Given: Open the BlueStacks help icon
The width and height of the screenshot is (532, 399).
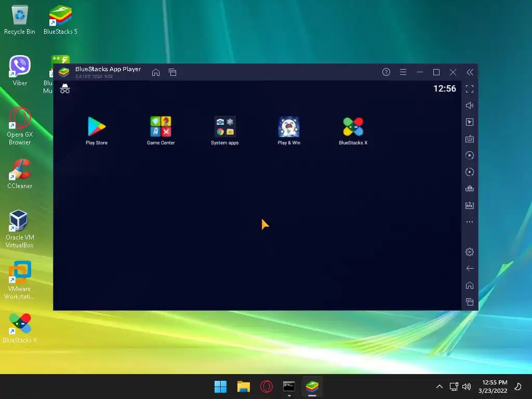Looking at the screenshot, I should (386, 72).
